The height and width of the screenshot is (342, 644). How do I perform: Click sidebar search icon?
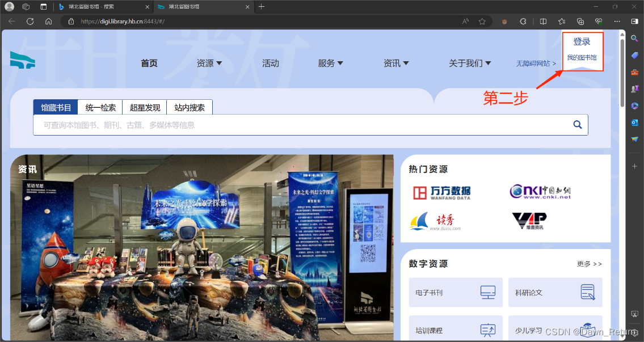(634, 39)
